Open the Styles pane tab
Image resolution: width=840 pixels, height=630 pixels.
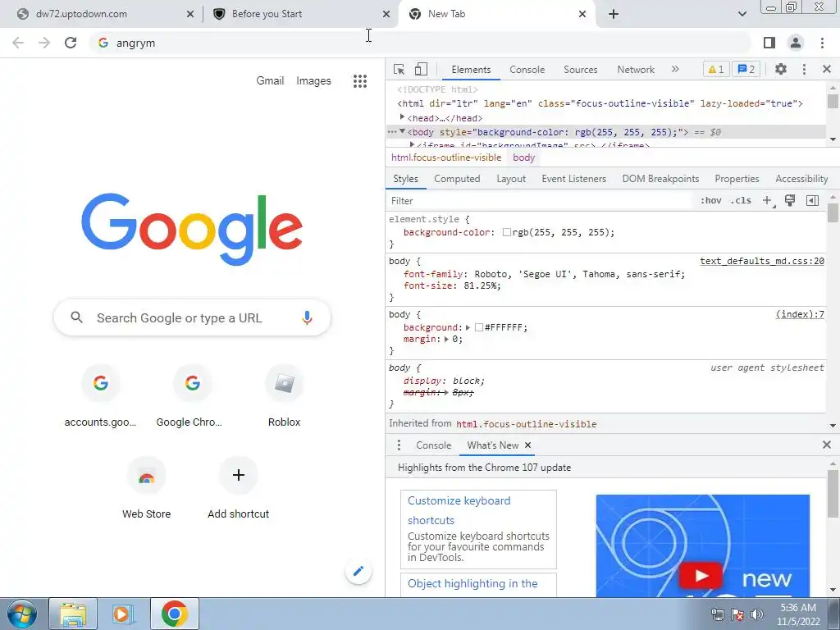(x=405, y=179)
